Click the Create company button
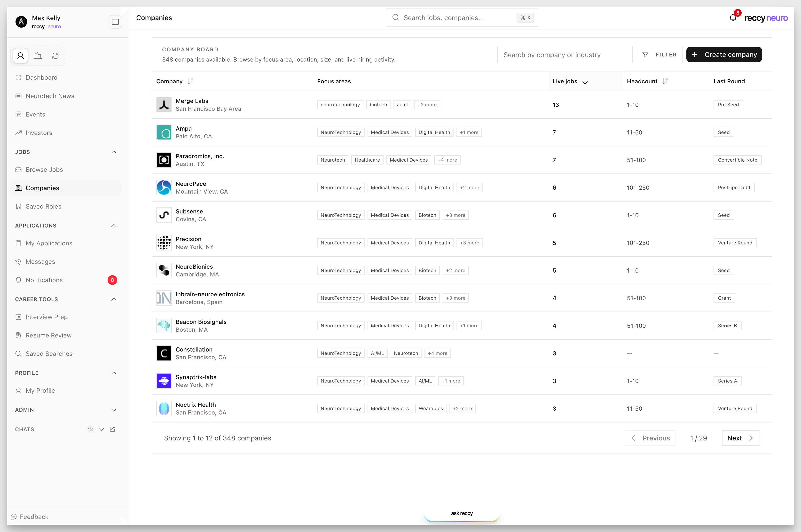 click(724, 54)
